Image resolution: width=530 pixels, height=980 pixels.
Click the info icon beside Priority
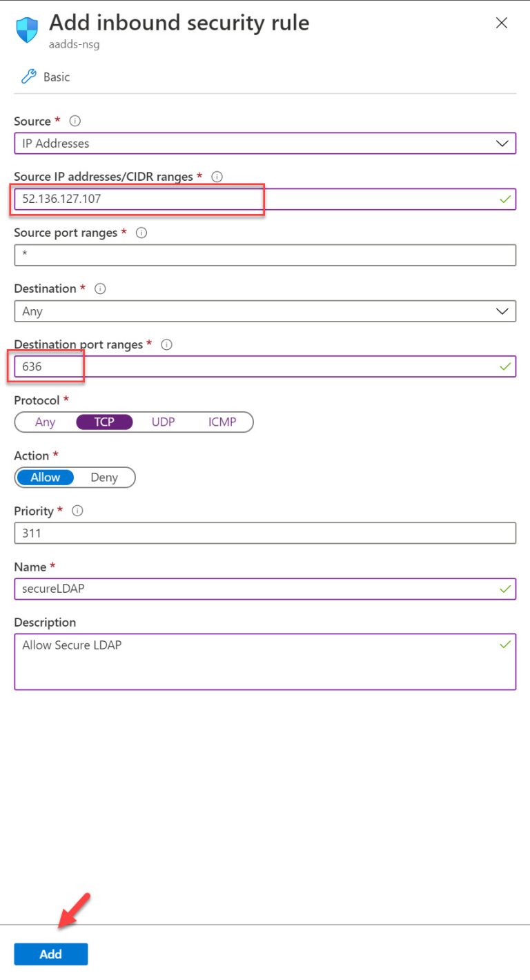tap(77, 511)
